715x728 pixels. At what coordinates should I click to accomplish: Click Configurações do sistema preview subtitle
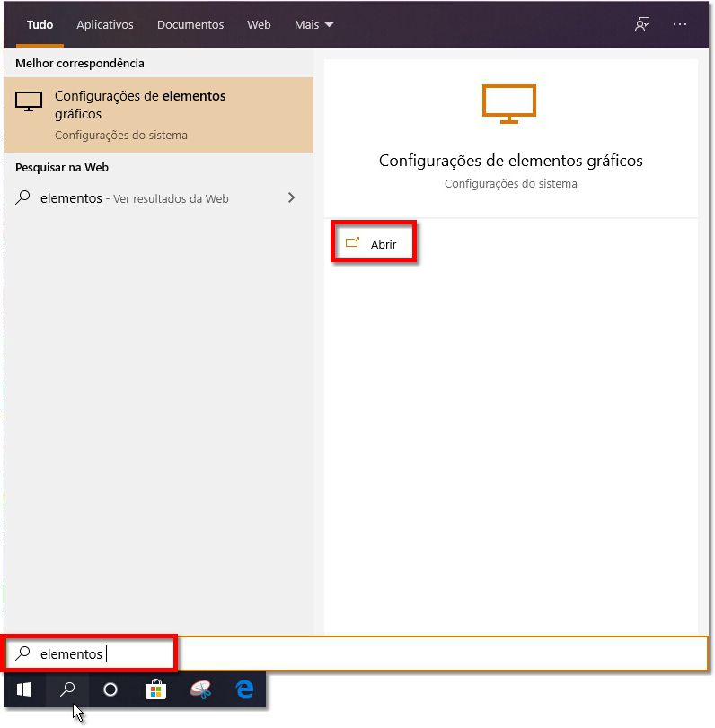click(510, 184)
